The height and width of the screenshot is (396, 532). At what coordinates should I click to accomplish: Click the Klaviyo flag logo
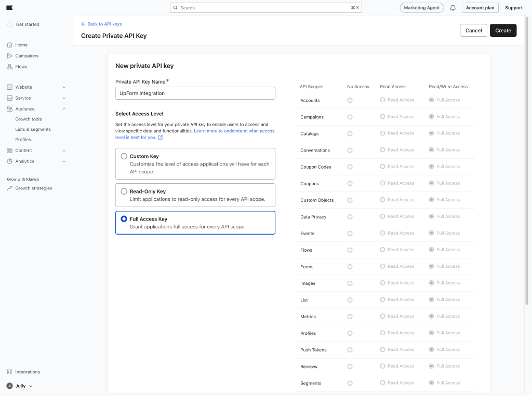coord(9,8)
